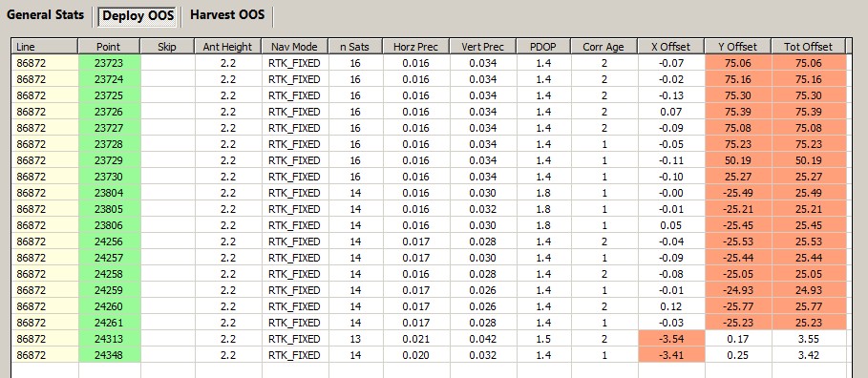
Task: Click the Nav Mode column header
Action: coord(294,47)
